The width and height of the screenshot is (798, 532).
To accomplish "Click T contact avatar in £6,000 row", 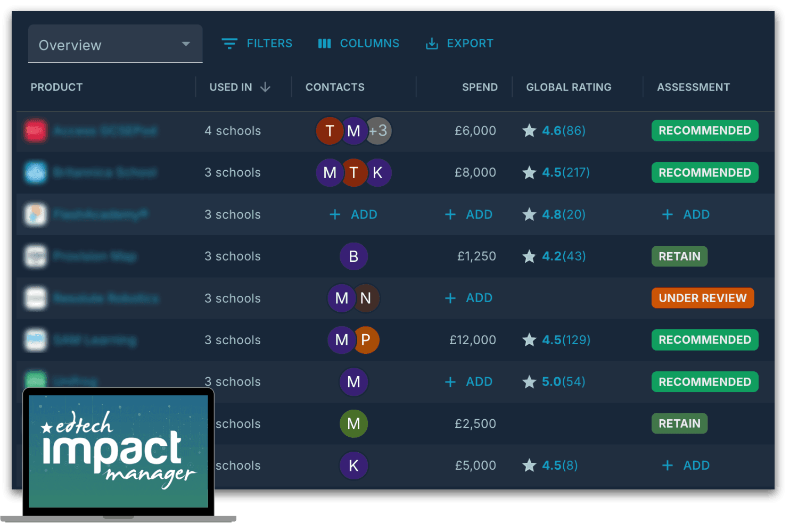I will pyautogui.click(x=330, y=131).
